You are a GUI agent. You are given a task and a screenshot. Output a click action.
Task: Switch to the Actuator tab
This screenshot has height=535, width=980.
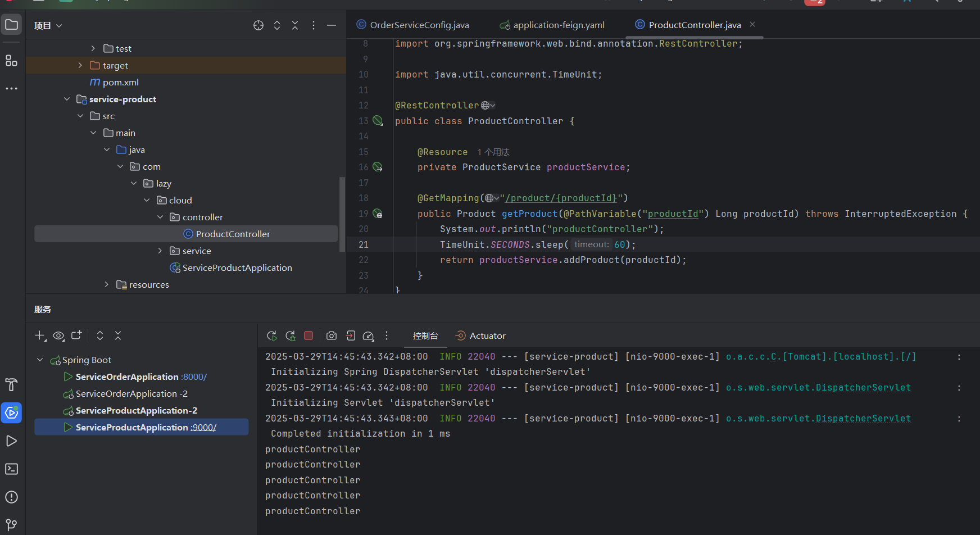click(487, 335)
